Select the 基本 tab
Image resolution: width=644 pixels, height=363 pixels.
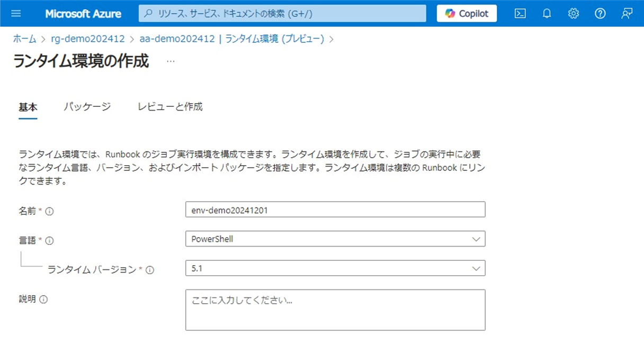(28, 107)
